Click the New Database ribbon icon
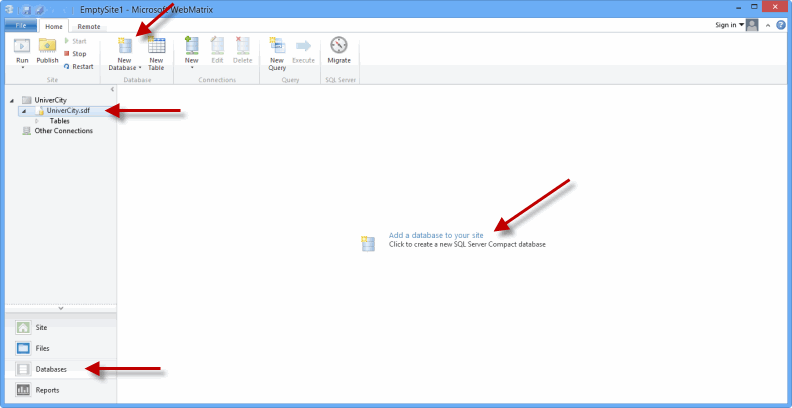Image resolution: width=792 pixels, height=408 pixels. click(x=124, y=45)
